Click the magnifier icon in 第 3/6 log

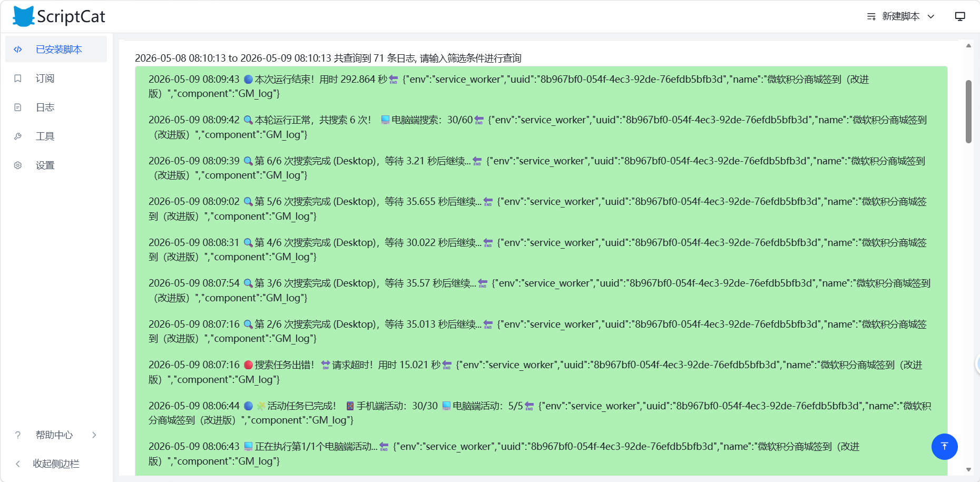coord(248,283)
